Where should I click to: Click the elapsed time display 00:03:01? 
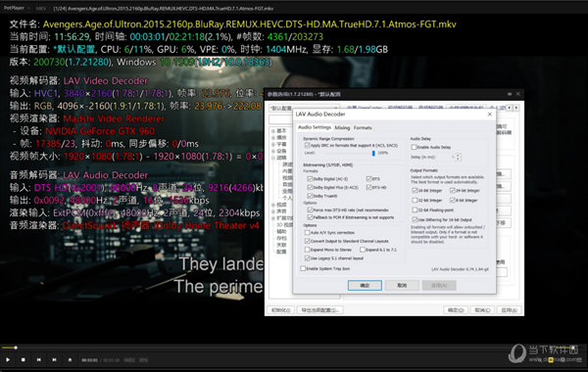89,360
